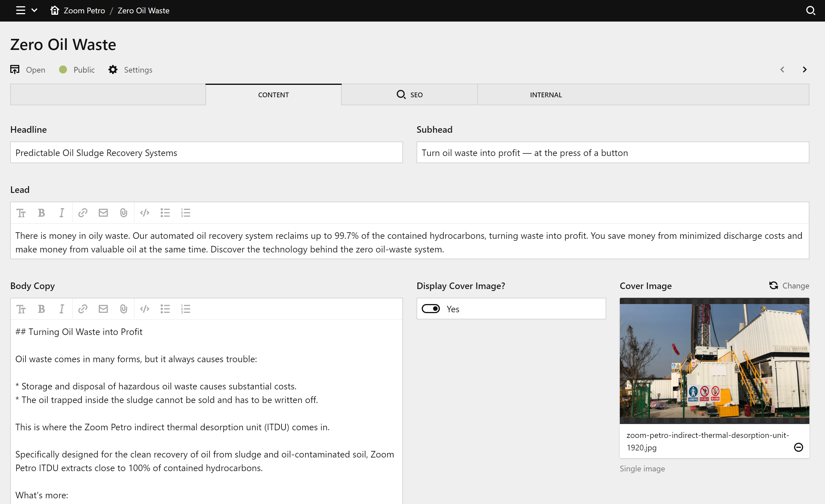Image resolution: width=825 pixels, height=504 pixels.
Task: Apply italic formatting in the Body Copy editor
Action: point(62,309)
